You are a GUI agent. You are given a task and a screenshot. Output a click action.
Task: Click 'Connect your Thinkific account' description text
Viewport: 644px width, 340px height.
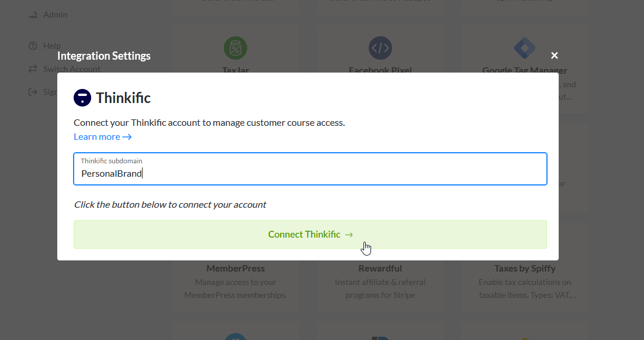click(x=209, y=122)
